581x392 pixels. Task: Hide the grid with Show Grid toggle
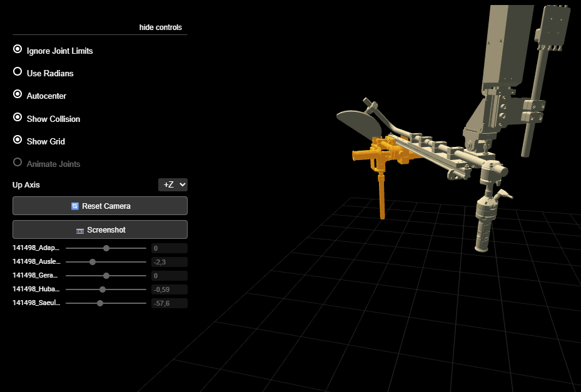click(x=18, y=140)
